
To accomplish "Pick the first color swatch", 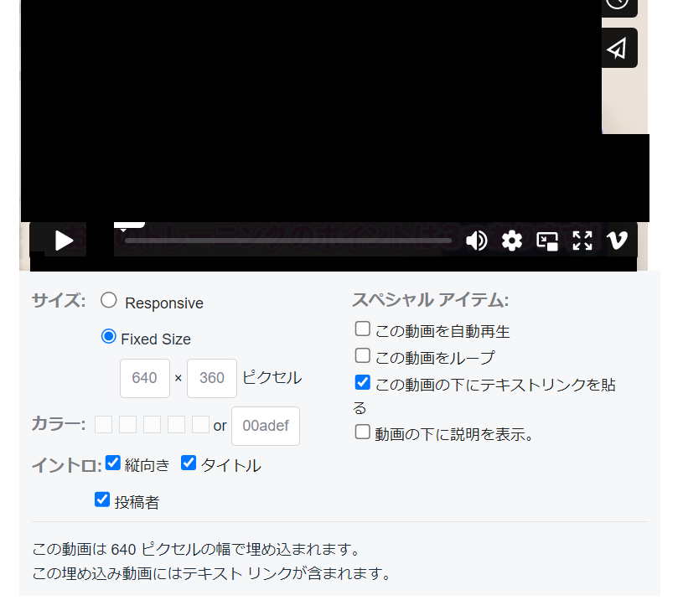I will (103, 424).
